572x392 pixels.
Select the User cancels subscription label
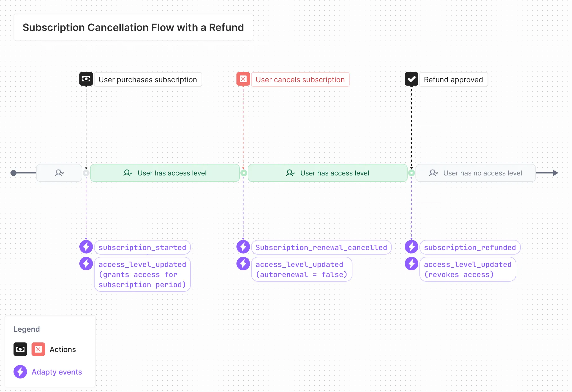[x=300, y=80]
